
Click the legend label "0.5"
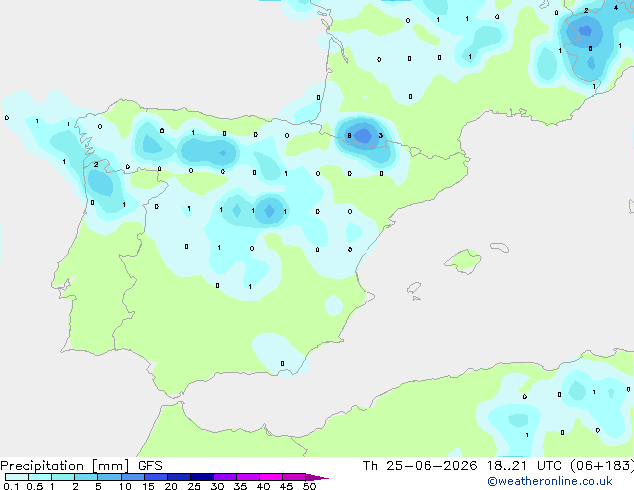click(x=35, y=486)
